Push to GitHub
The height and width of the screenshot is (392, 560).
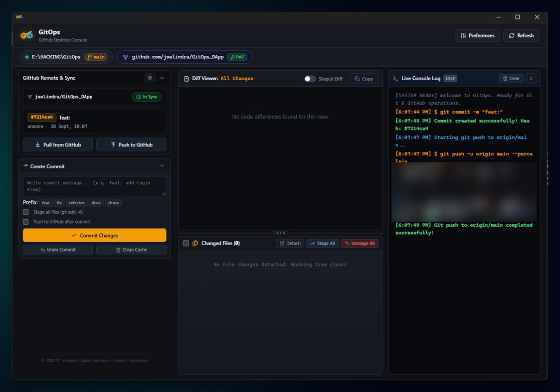click(131, 145)
